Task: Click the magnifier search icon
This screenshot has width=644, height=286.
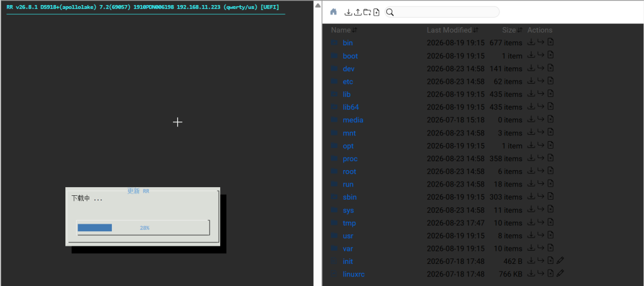Action: 390,13
